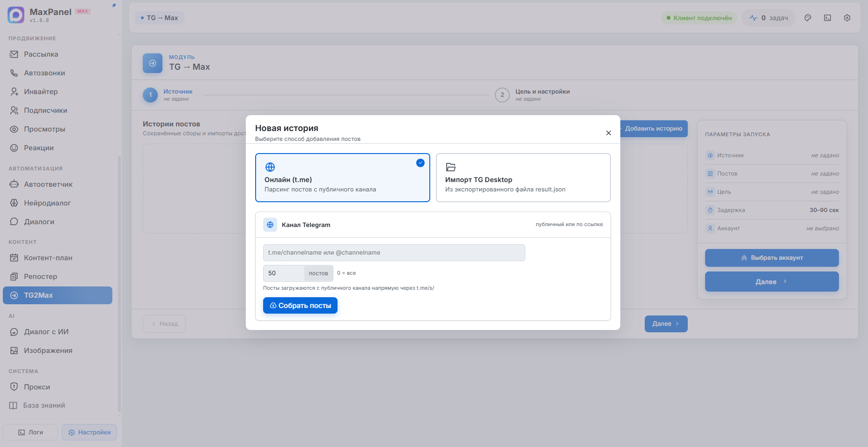Image resolution: width=868 pixels, height=447 pixels.
Task: Click the Репостер copy icon
Action: [14, 277]
